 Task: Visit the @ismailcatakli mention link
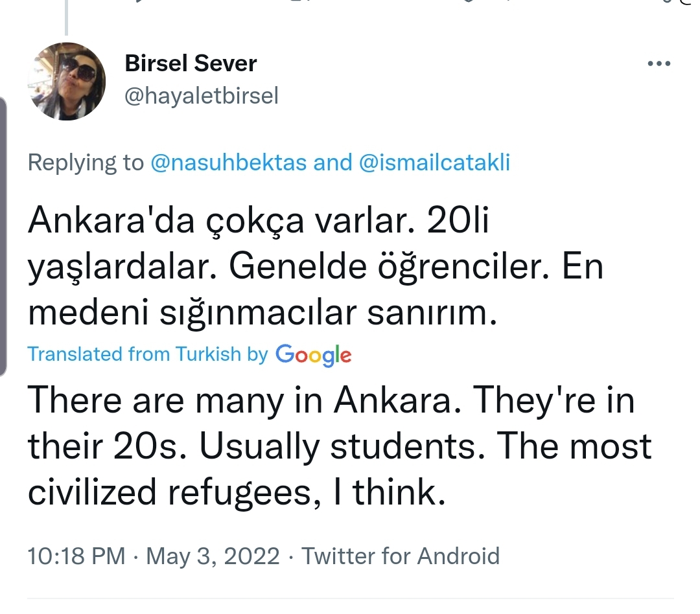point(434,162)
